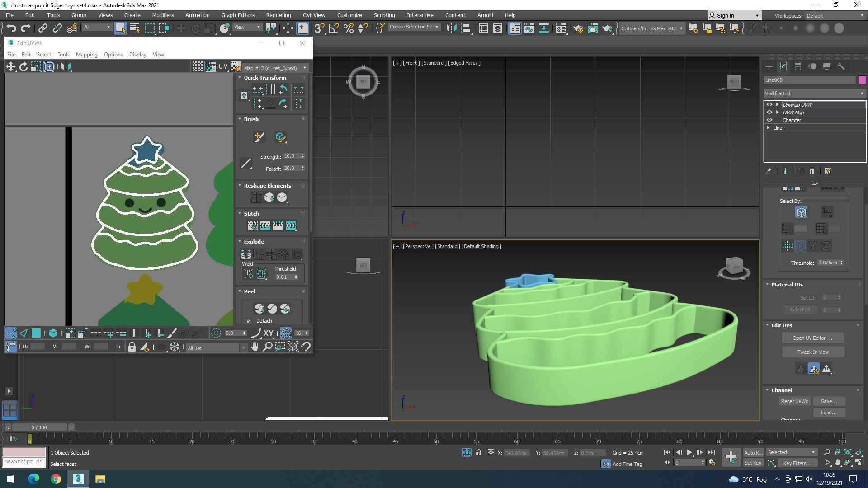This screenshot has width=868, height=488.
Task: Select the Rotate tool in Edit UVWs
Action: coord(23,67)
